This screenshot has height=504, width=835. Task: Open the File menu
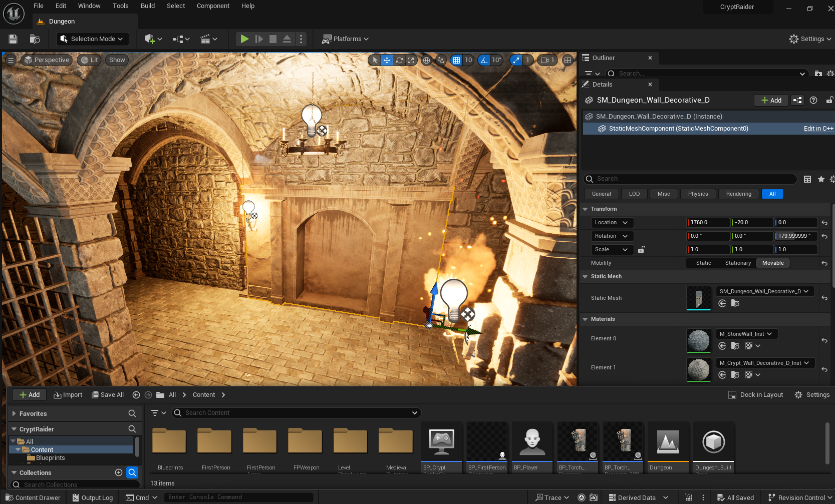pyautogui.click(x=39, y=6)
